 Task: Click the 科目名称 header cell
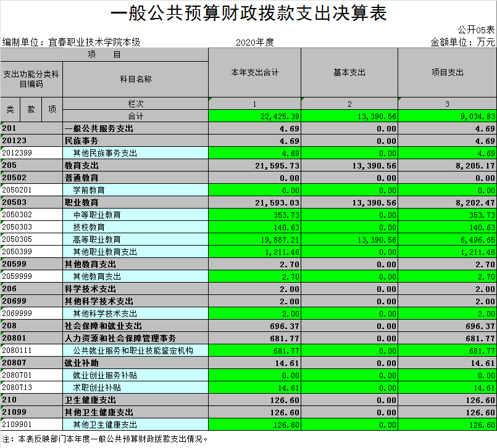135,79
